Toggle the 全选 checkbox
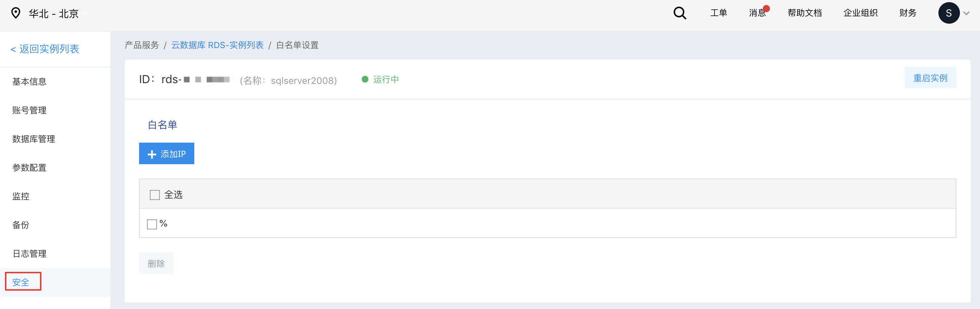 (155, 195)
